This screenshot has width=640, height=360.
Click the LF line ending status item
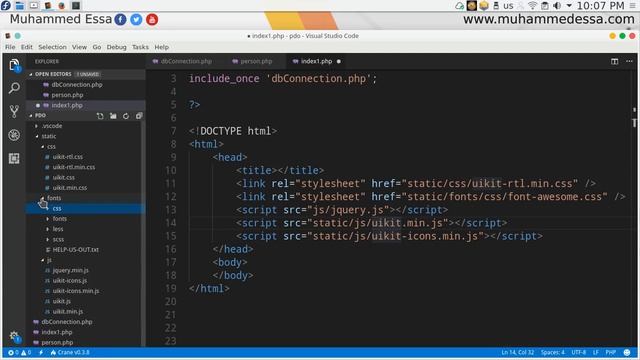[x=596, y=352]
